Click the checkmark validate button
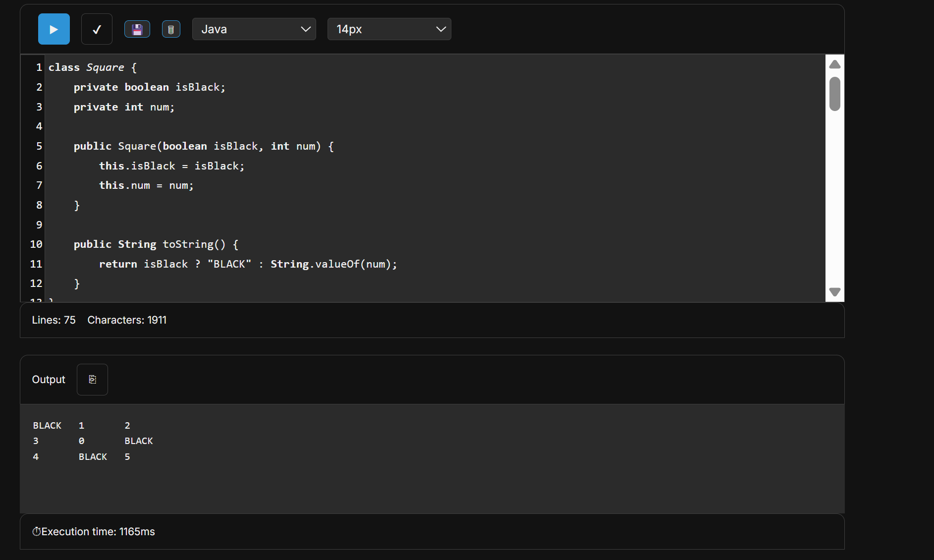 [97, 29]
